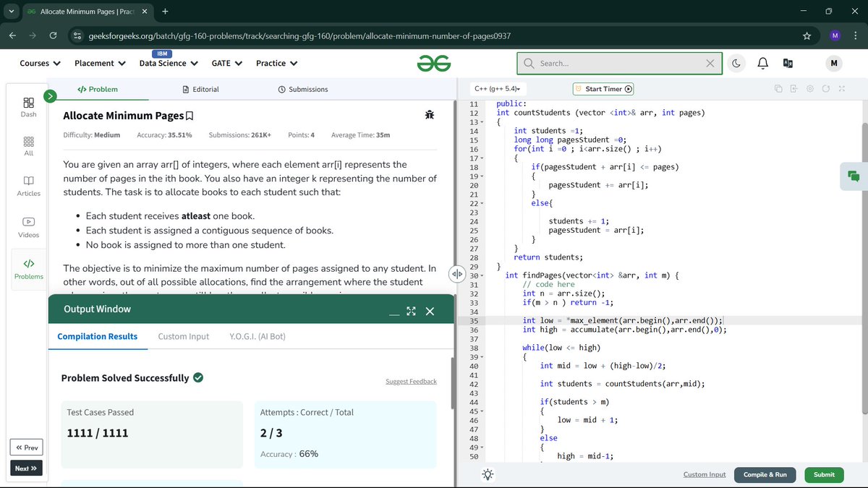Open the green chat feedback widget
This screenshot has width=868, height=488.
point(854,176)
